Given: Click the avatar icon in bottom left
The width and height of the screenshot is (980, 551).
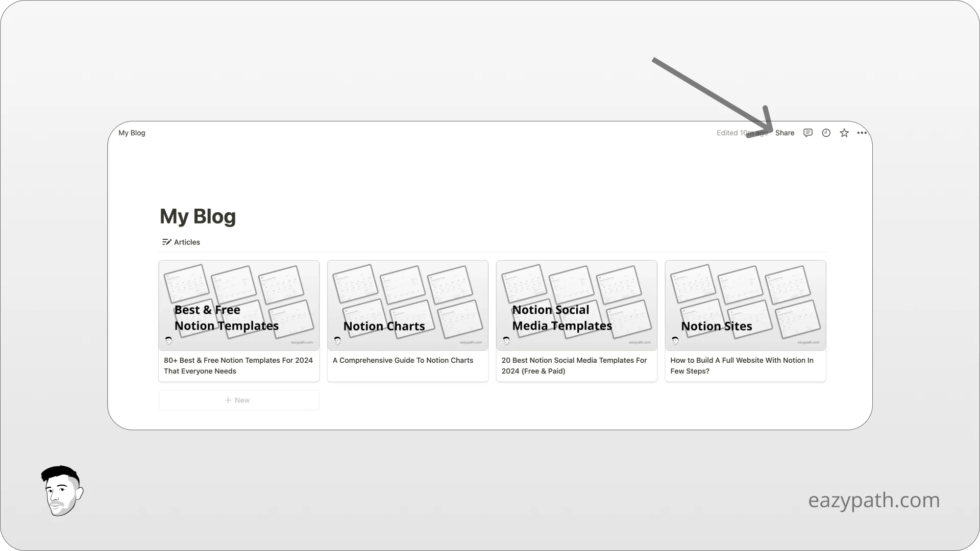Looking at the screenshot, I should click(x=61, y=492).
